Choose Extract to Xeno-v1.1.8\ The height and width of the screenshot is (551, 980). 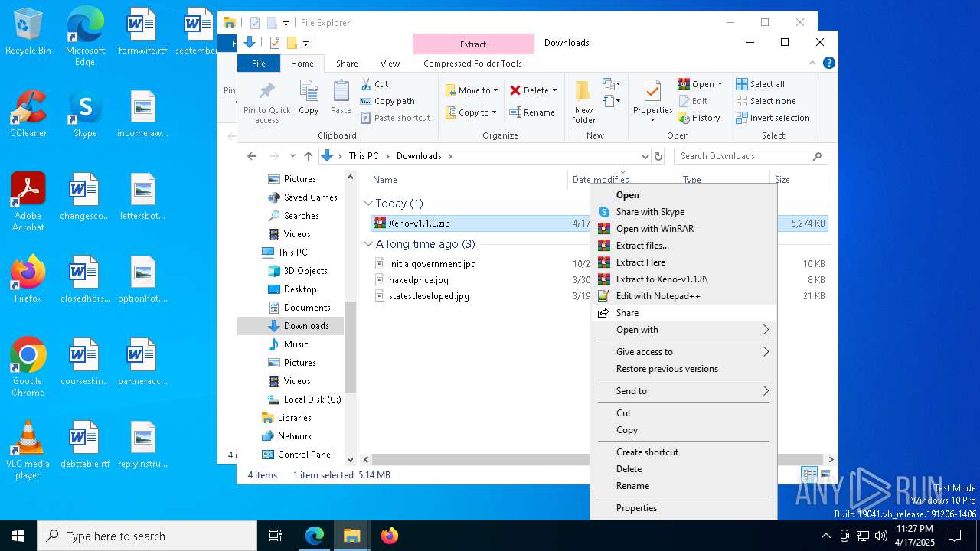[683, 279]
